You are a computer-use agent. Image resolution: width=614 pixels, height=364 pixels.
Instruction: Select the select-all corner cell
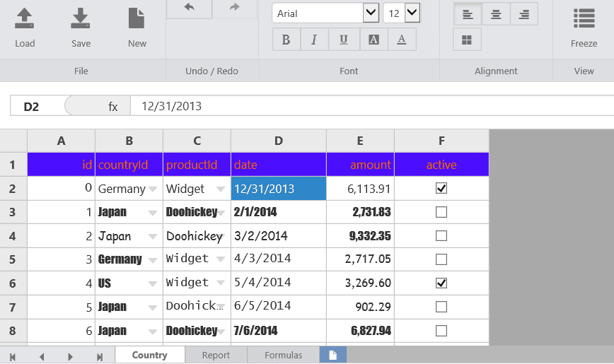[x=13, y=141]
